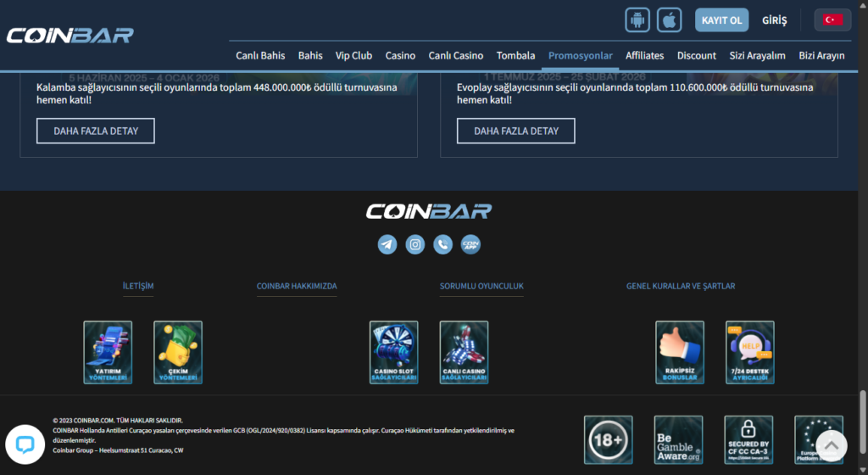Click the Coin App icon in footer
The image size is (868, 475).
pyautogui.click(x=471, y=244)
